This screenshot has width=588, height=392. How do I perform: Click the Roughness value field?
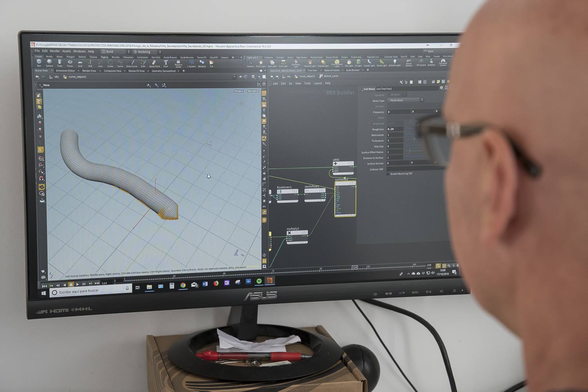tap(395, 129)
